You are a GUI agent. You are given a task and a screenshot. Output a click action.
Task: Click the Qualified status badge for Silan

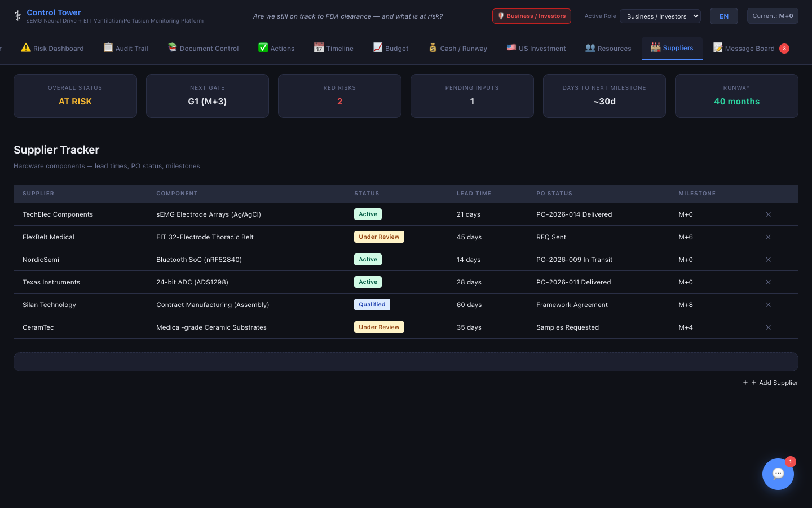coord(372,305)
